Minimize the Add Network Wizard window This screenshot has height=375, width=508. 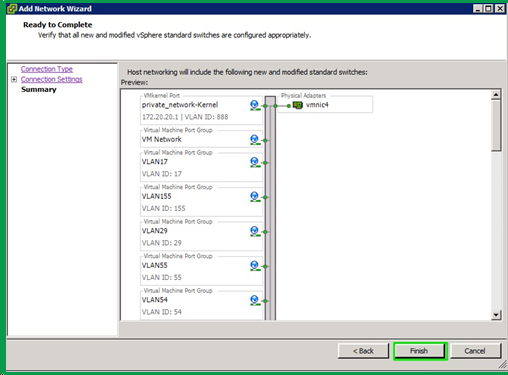tap(478, 9)
